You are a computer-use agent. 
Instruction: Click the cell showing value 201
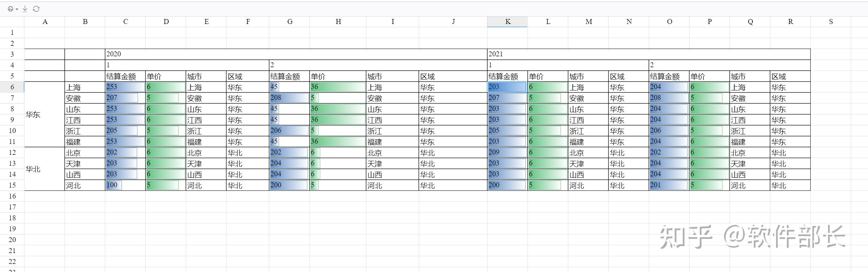(668, 185)
